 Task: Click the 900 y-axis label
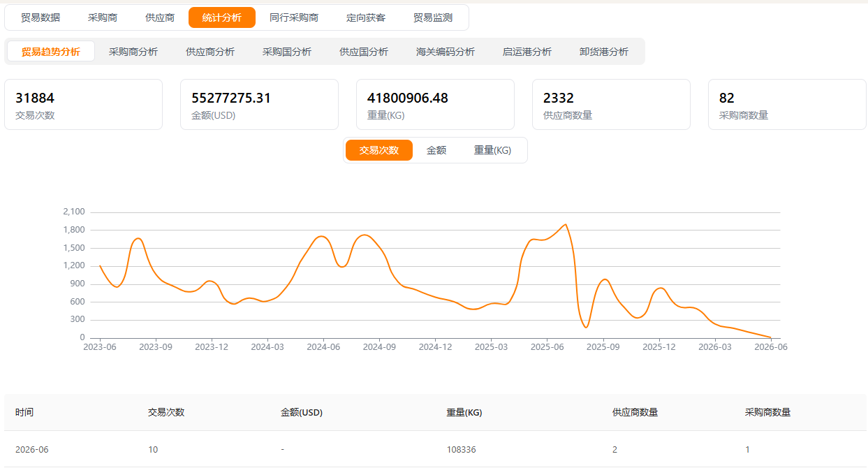tap(78, 284)
